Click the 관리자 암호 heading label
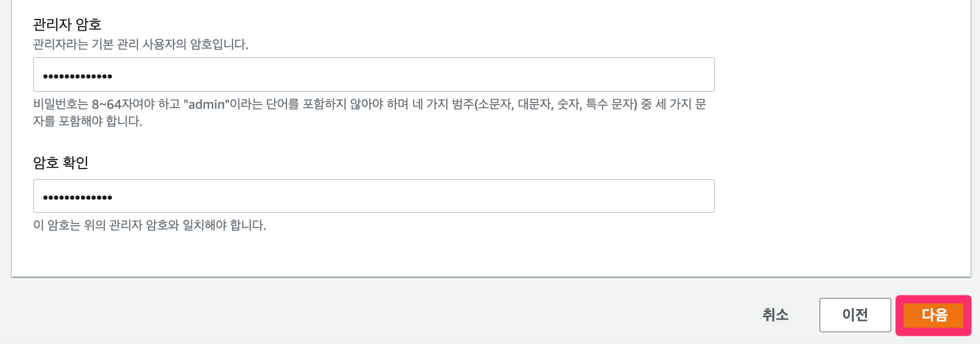 (67, 24)
